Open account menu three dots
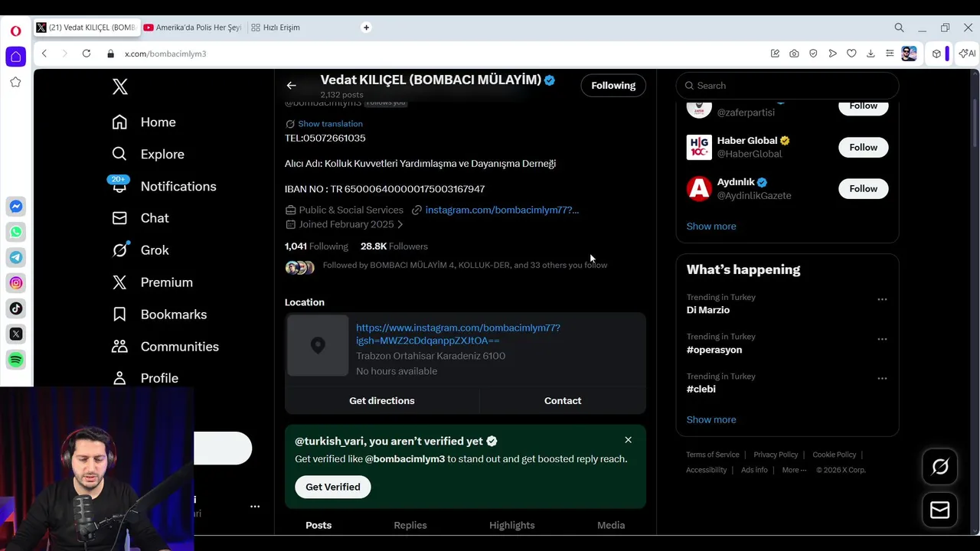The height and width of the screenshot is (551, 980). coord(255,506)
